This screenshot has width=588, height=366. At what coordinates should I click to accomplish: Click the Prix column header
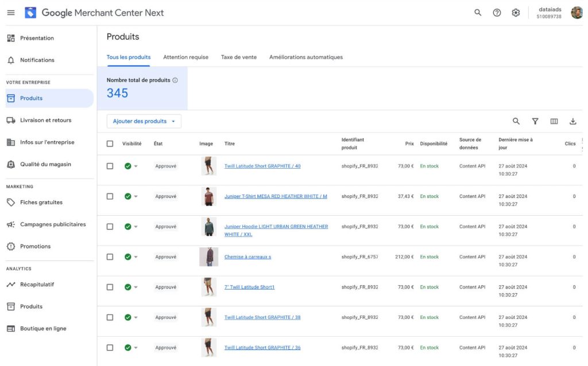point(409,144)
